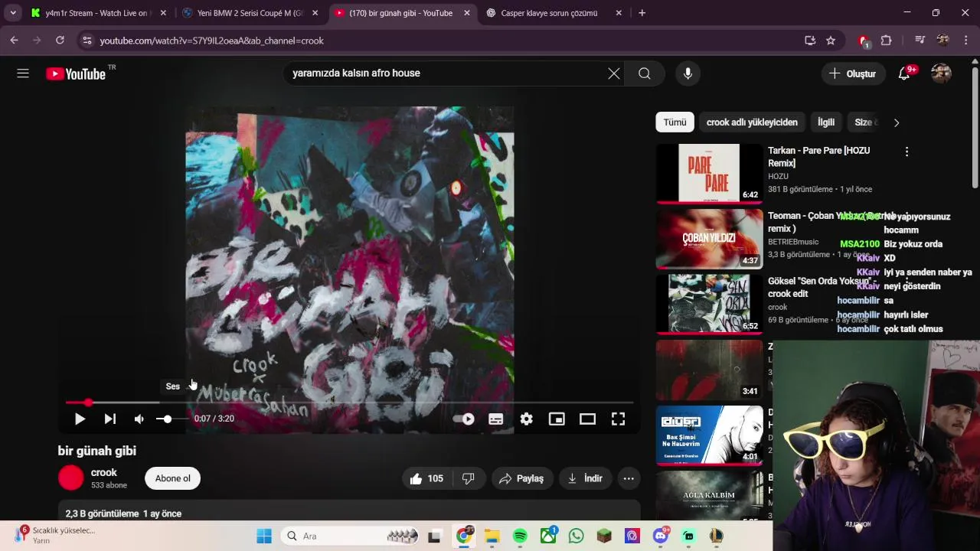The height and width of the screenshot is (551, 980).
Task: Select the 'crook adlı yükleyiciden' chip
Action: [x=752, y=122]
